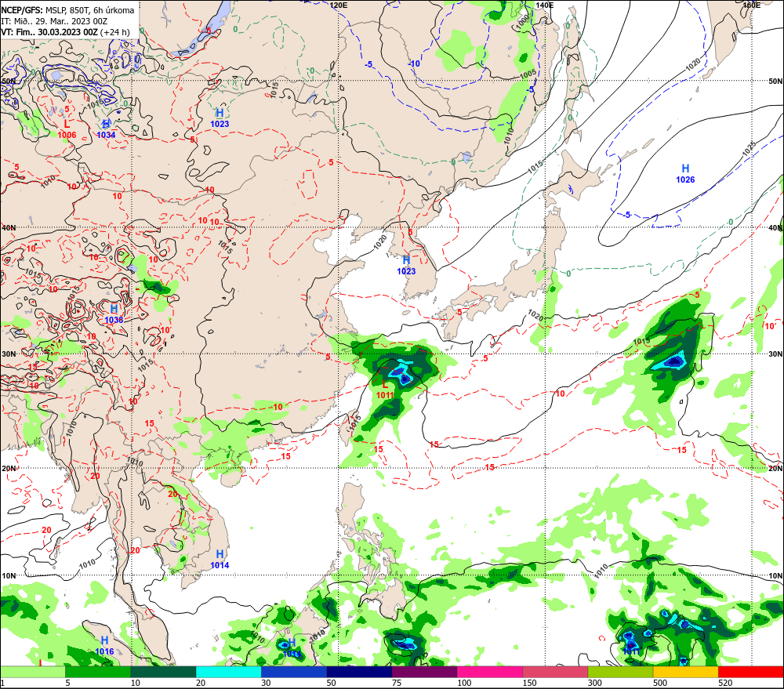Select the H 1026 high east of Japan
This screenshot has width=784, height=689.
tap(685, 173)
